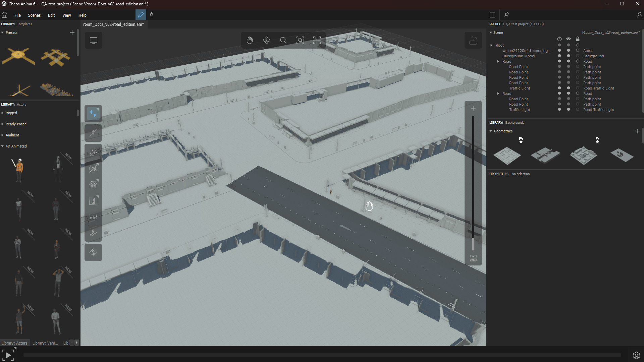Select the viewport Orbit tool
This screenshot has width=644, height=362.
[x=267, y=40]
